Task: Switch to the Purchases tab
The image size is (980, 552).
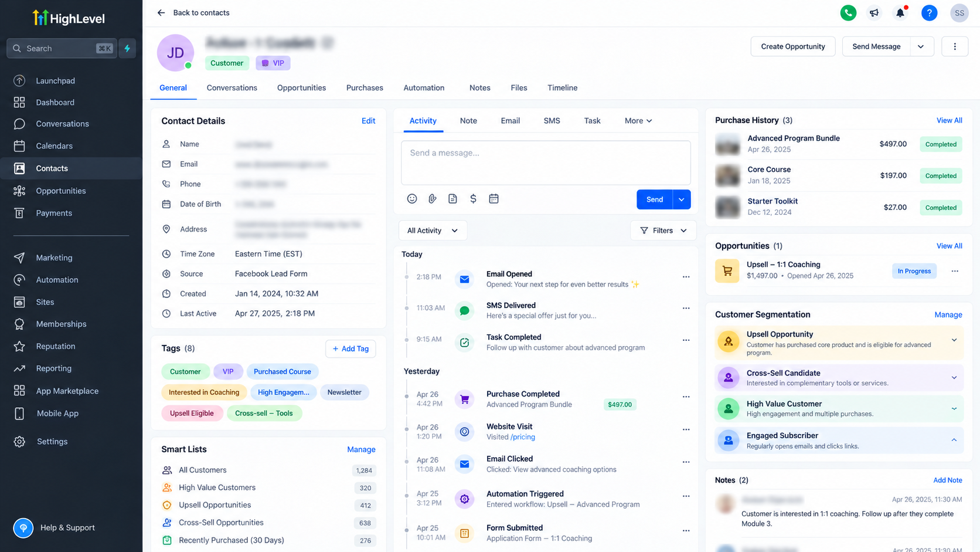Action: (x=365, y=88)
